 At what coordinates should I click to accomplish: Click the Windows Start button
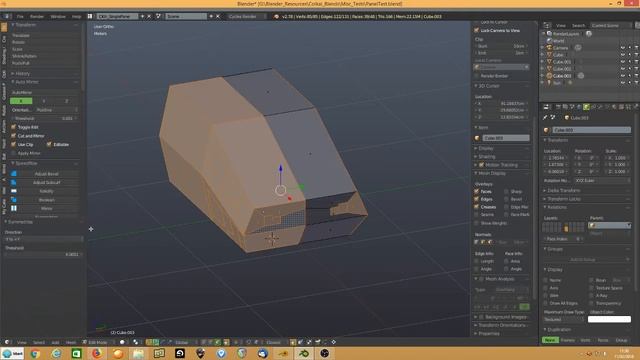point(12,353)
